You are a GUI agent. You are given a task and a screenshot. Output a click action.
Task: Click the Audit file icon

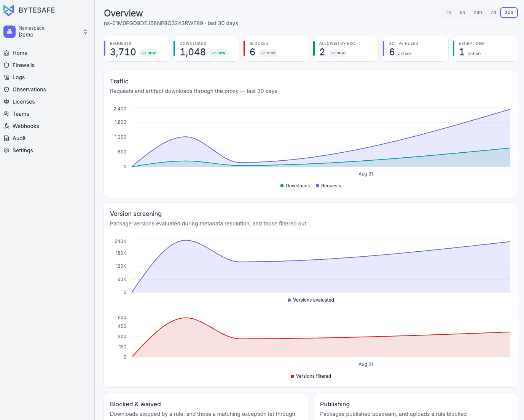pos(6,138)
